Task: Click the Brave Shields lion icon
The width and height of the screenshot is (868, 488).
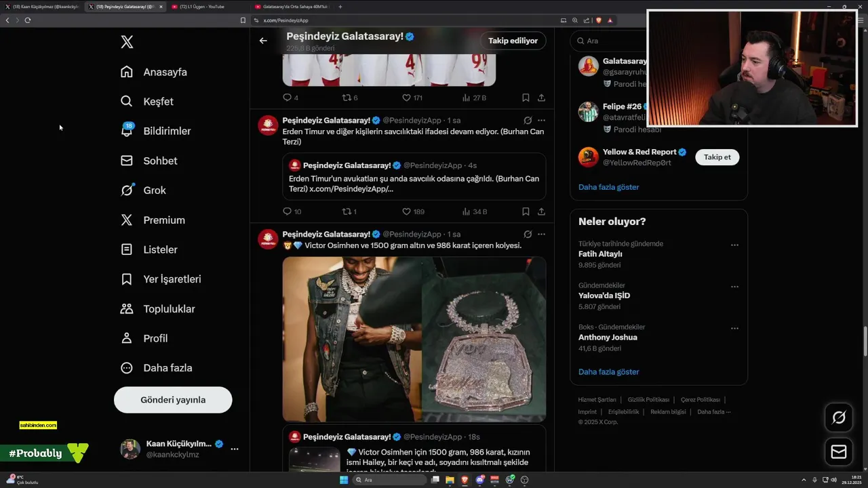Action: coord(599,20)
